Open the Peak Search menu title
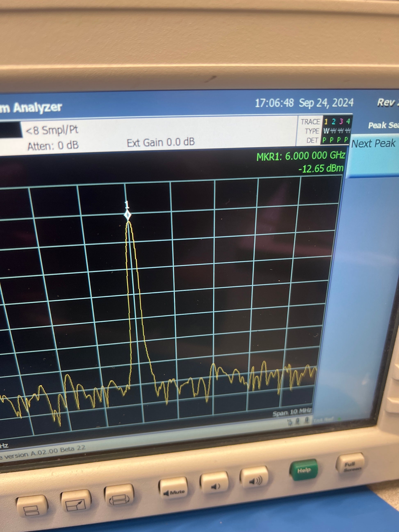The height and width of the screenshot is (532, 399). [383, 125]
